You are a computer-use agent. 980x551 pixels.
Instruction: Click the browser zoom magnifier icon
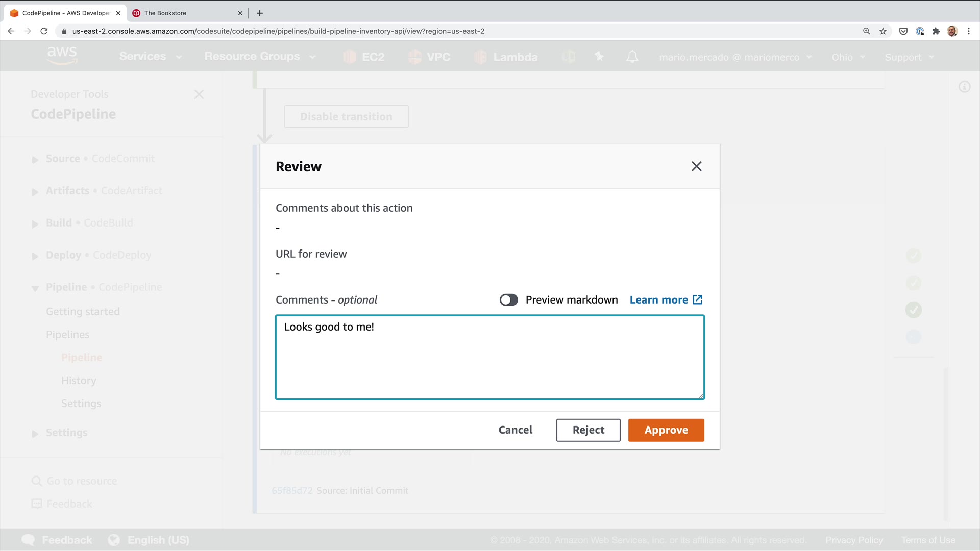click(866, 31)
